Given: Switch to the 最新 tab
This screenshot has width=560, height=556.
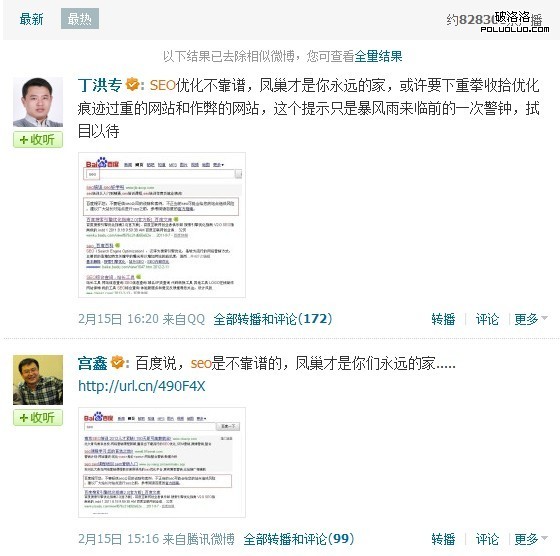Looking at the screenshot, I should (31, 19).
